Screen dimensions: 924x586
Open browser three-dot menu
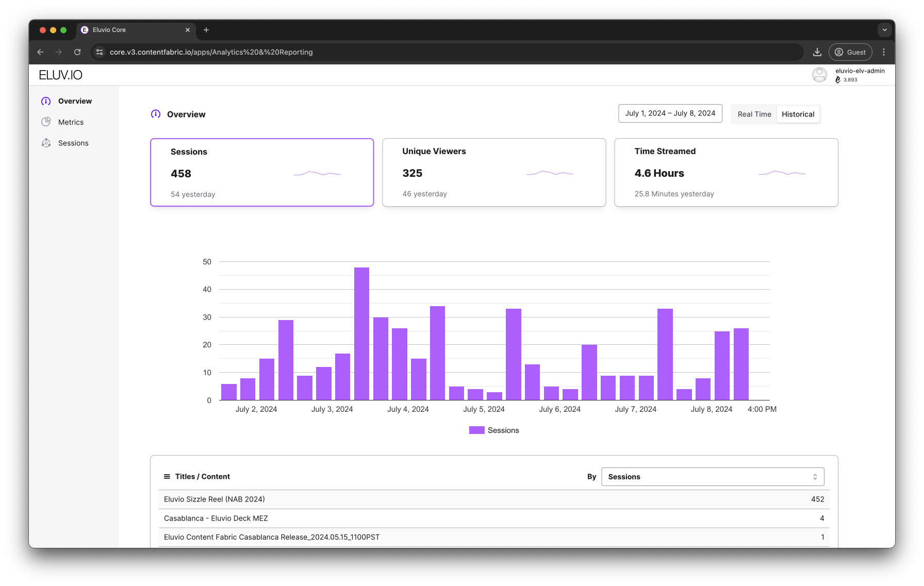click(884, 52)
